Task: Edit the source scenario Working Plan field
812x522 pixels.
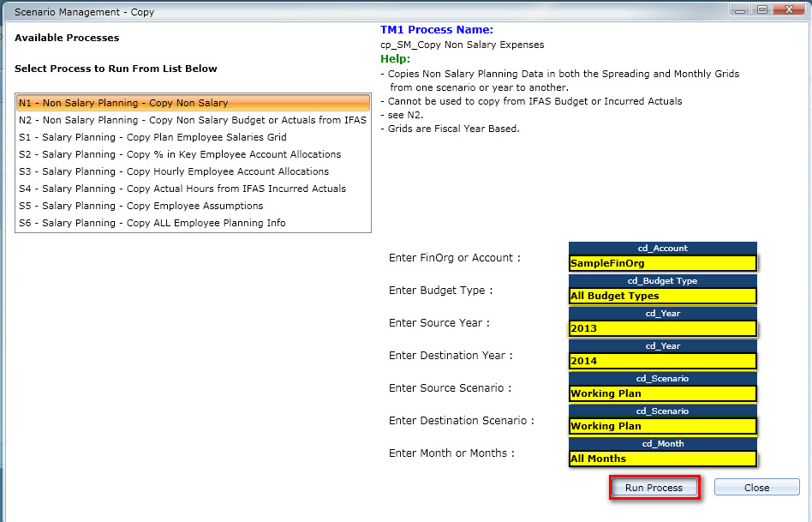Action: (x=662, y=393)
